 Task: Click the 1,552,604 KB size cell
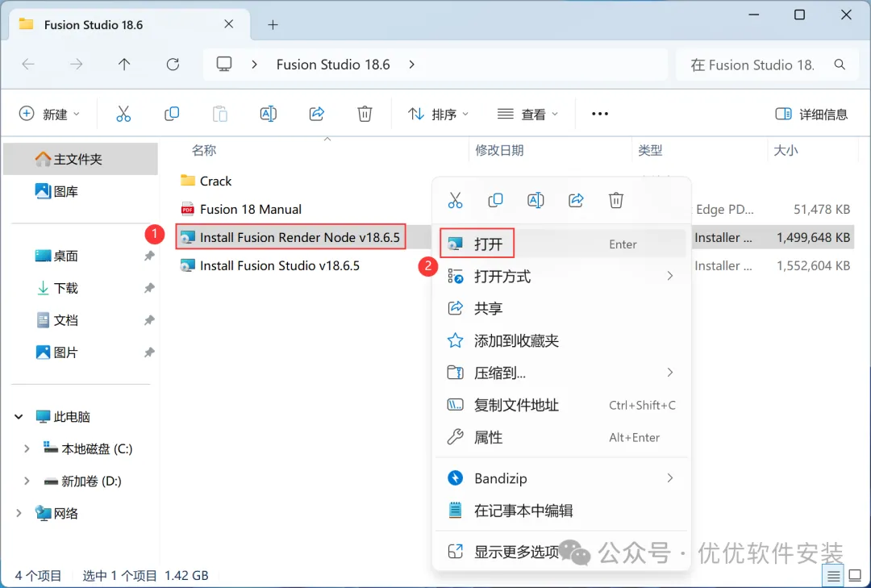point(813,265)
